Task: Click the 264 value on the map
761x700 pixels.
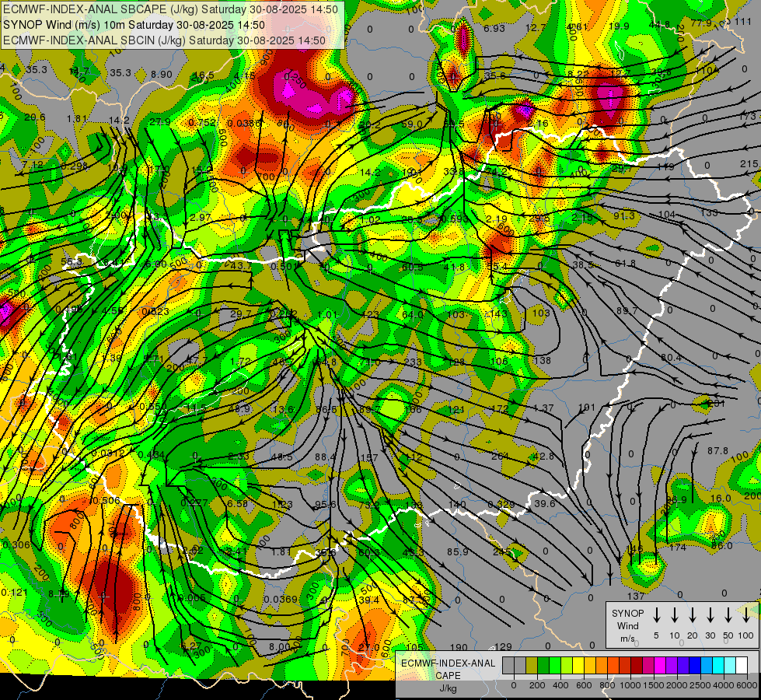Action: [x=500, y=456]
